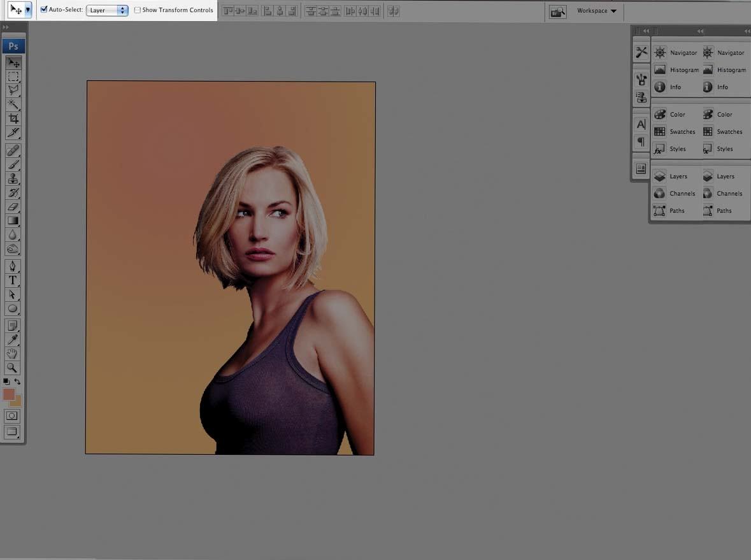Select the Path Selection tool
This screenshot has width=751, height=560.
(x=13, y=294)
